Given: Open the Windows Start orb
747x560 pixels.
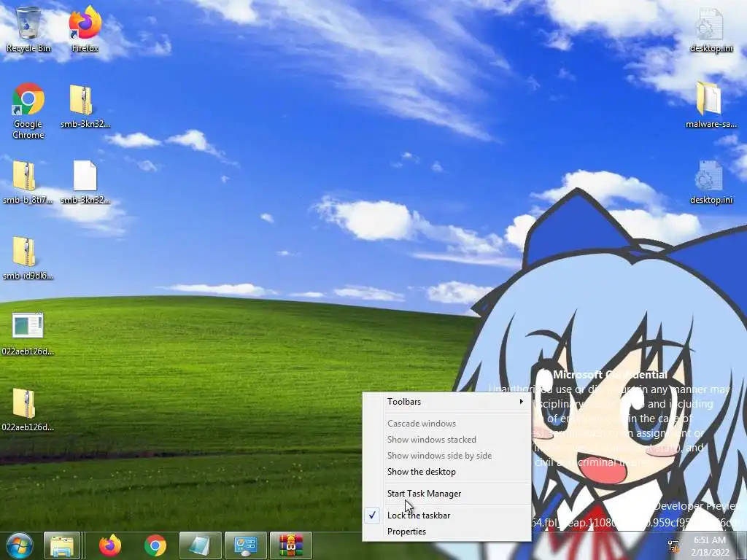Looking at the screenshot, I should click(20, 545).
